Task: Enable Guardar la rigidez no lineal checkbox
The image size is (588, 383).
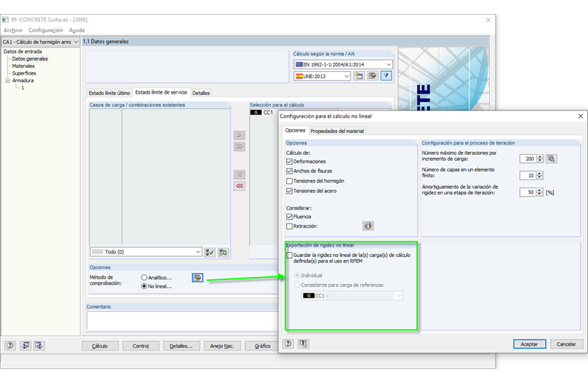Action: coord(289,255)
